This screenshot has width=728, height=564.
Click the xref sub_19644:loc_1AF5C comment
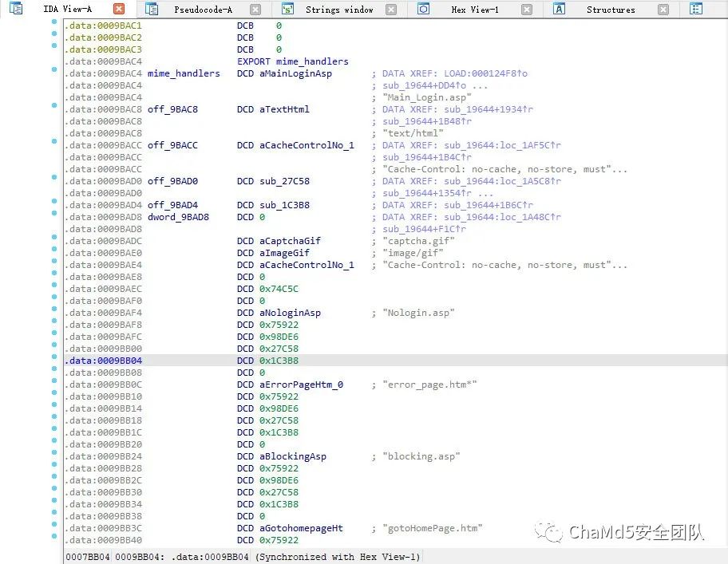point(502,145)
